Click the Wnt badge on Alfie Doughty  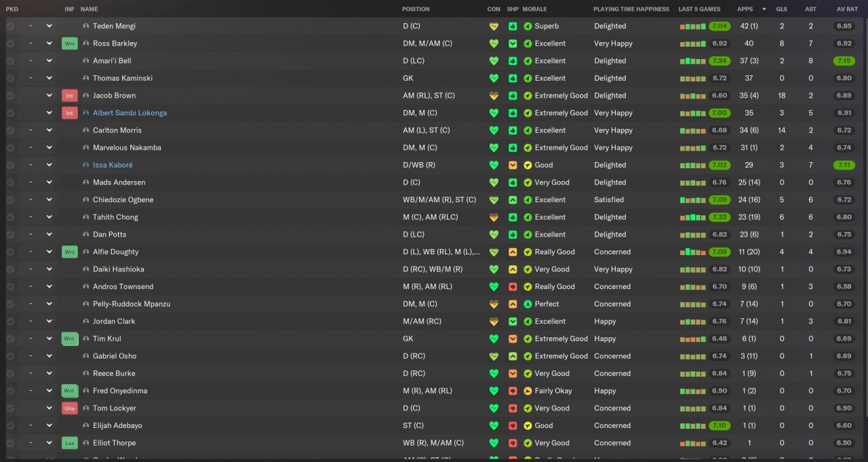[69, 252]
